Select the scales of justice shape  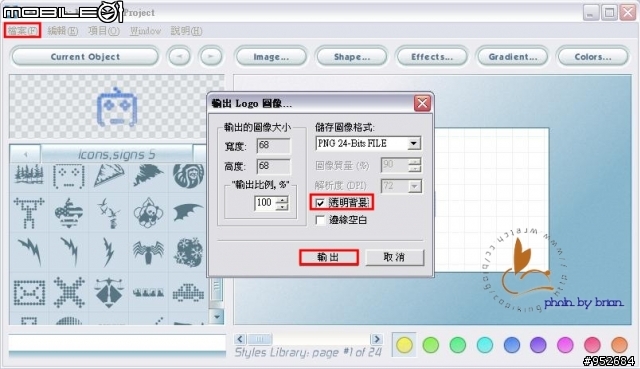109,292
